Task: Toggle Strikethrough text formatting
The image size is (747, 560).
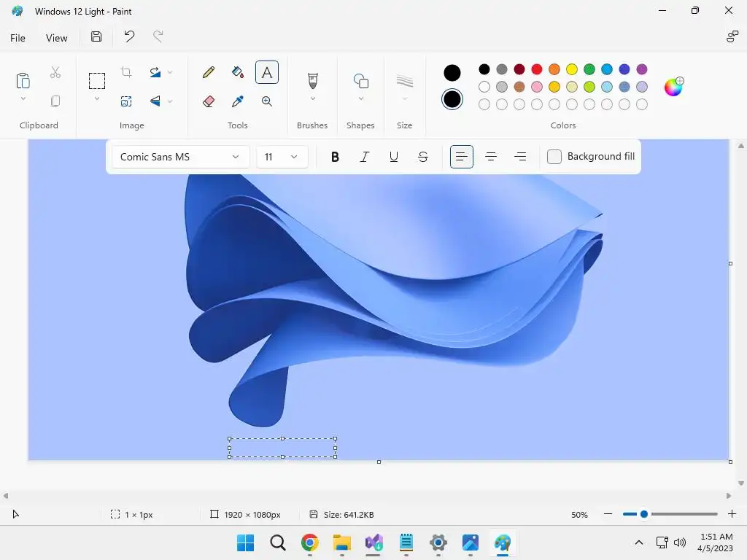Action: click(x=423, y=157)
